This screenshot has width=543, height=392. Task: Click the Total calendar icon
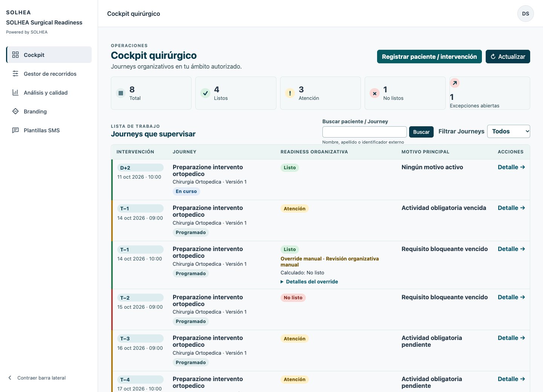[121, 93]
